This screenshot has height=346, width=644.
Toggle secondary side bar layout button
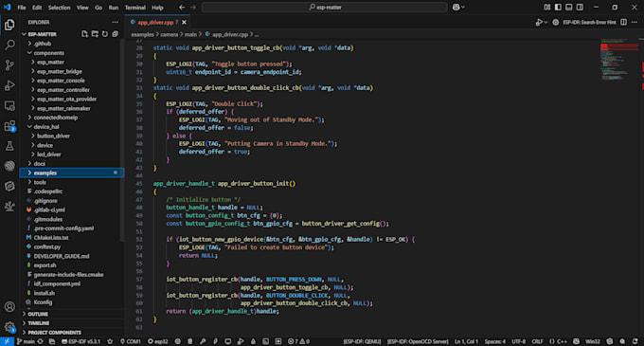point(580,7)
